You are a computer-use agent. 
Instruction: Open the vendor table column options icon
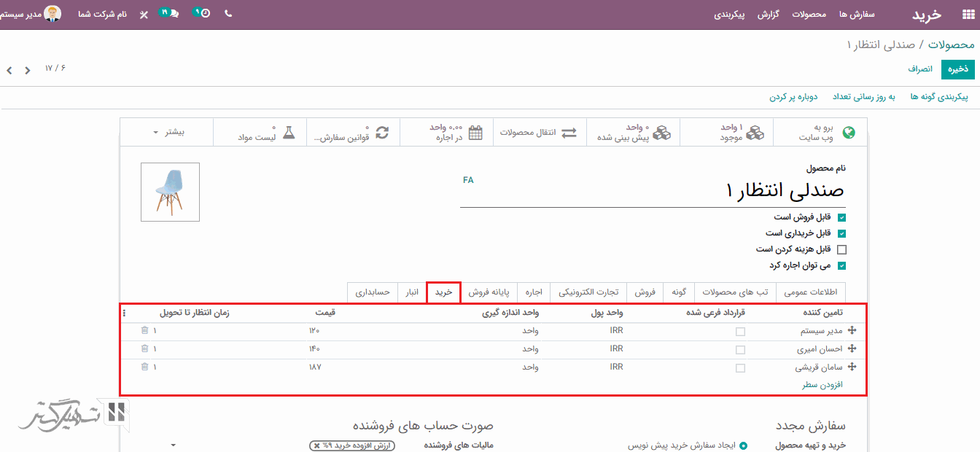(x=124, y=313)
